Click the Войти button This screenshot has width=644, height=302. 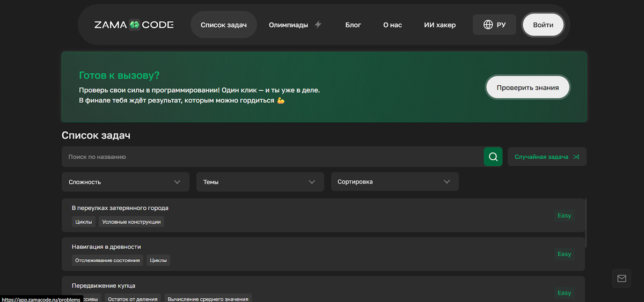pyautogui.click(x=543, y=25)
